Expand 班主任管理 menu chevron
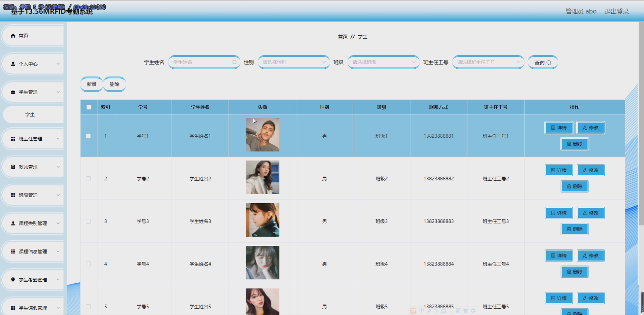This screenshot has height=315, width=644. (58, 139)
